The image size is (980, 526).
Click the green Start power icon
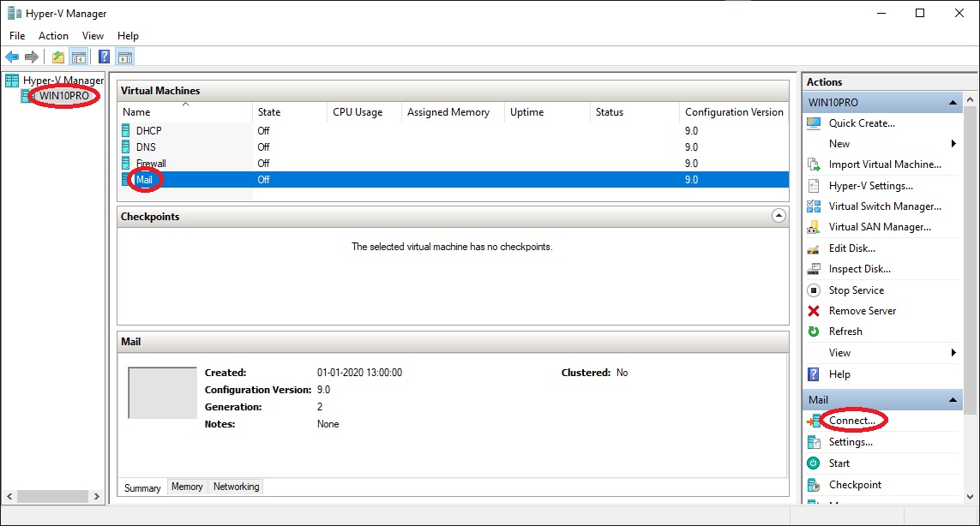coord(814,463)
